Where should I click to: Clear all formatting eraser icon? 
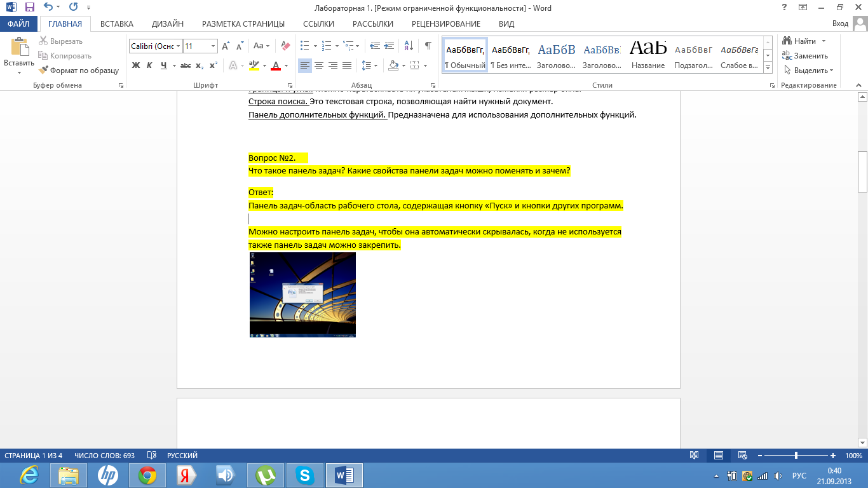pos(285,46)
